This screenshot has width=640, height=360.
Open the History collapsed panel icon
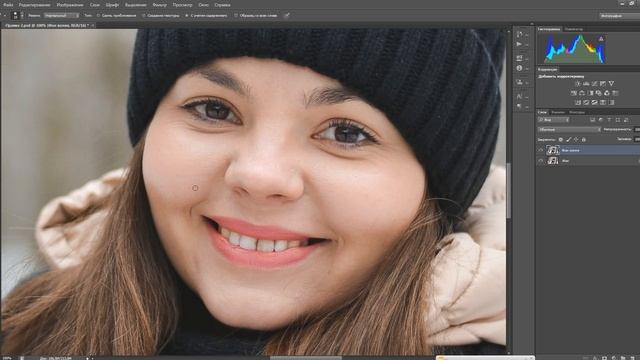pyautogui.click(x=520, y=34)
